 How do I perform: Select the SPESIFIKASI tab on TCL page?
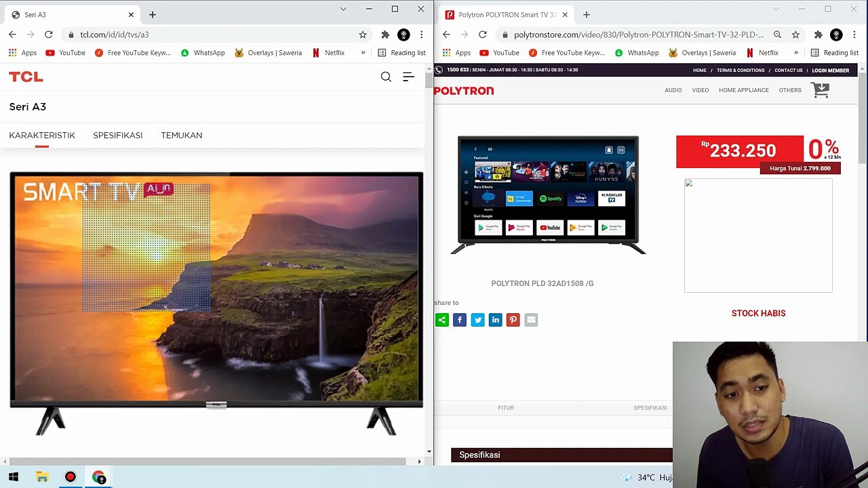point(118,136)
